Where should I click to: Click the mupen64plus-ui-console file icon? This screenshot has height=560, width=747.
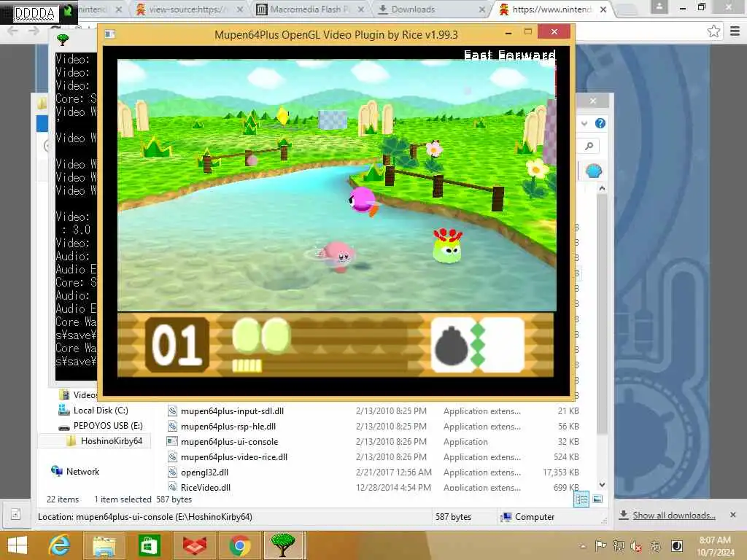point(172,441)
